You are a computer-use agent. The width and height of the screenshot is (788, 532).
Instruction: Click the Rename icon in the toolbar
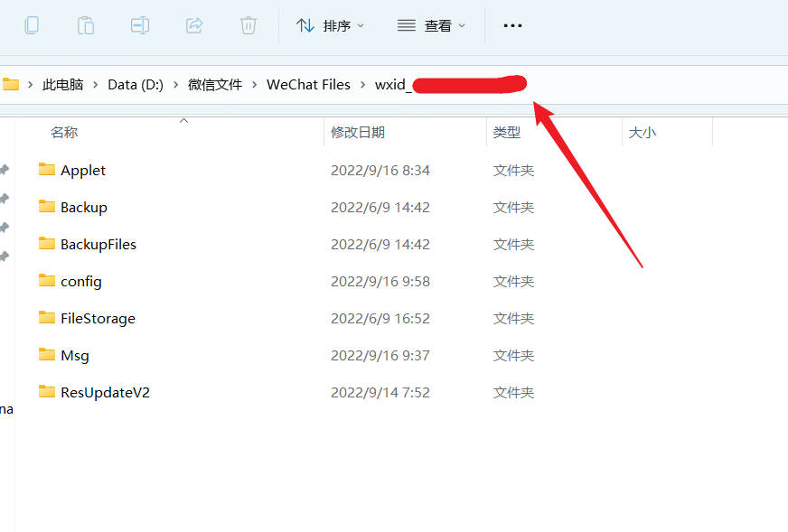pyautogui.click(x=140, y=25)
